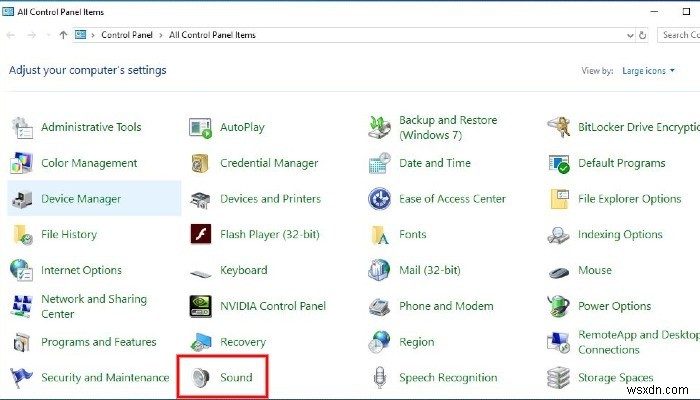Open the Administrative Tools icon

coord(21,128)
